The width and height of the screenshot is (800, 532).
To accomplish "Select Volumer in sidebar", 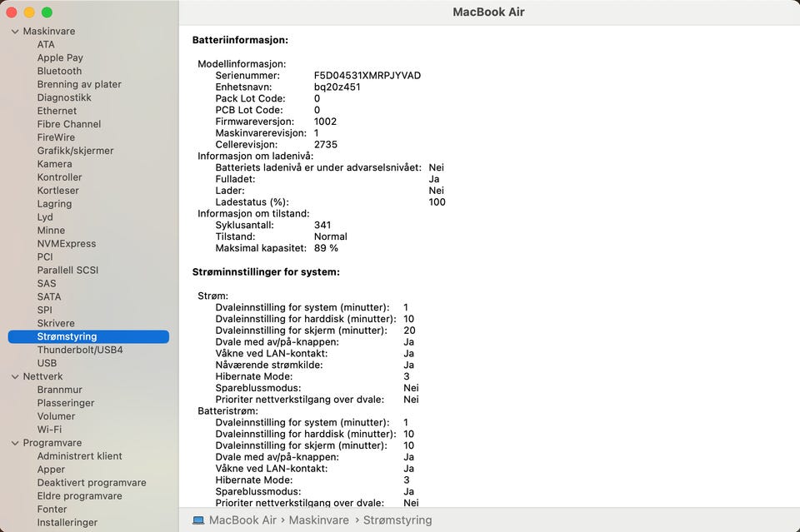I will 56,415.
